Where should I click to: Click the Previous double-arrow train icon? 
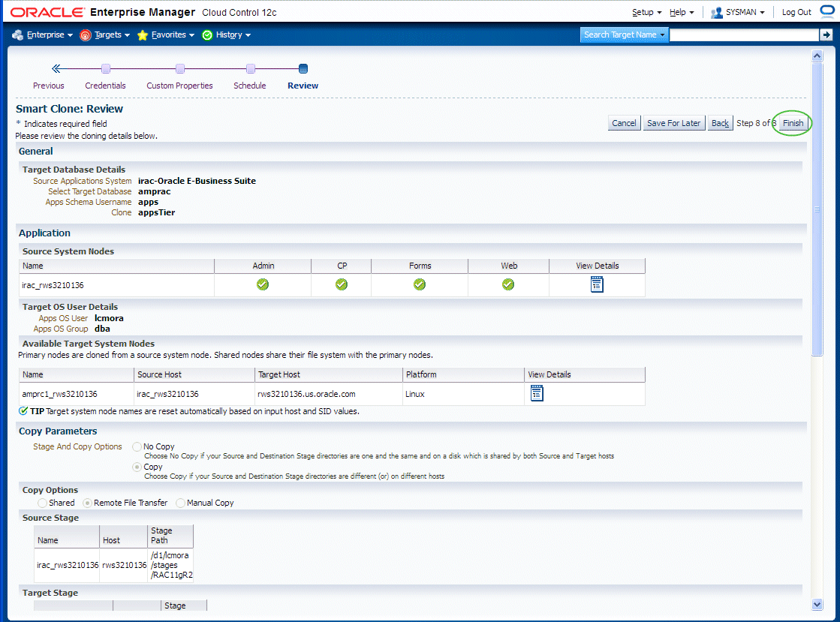click(x=56, y=68)
